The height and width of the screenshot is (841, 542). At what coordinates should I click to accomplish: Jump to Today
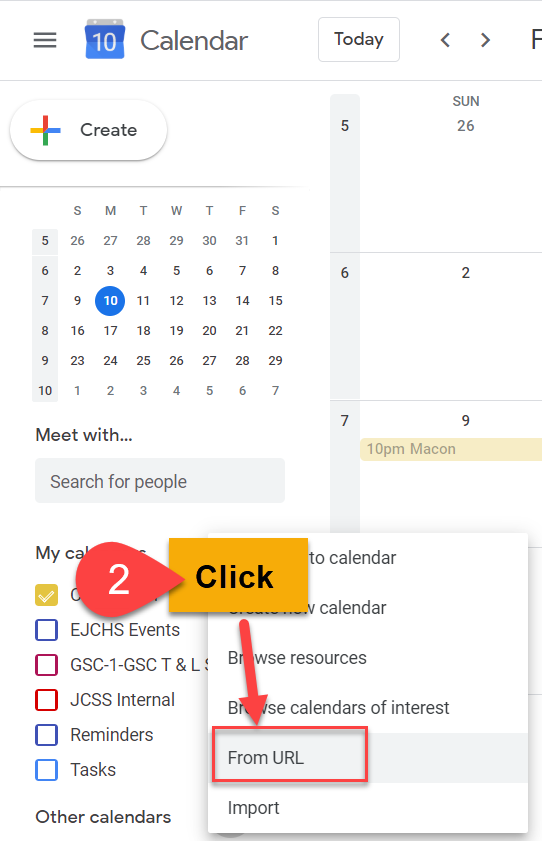(x=359, y=40)
